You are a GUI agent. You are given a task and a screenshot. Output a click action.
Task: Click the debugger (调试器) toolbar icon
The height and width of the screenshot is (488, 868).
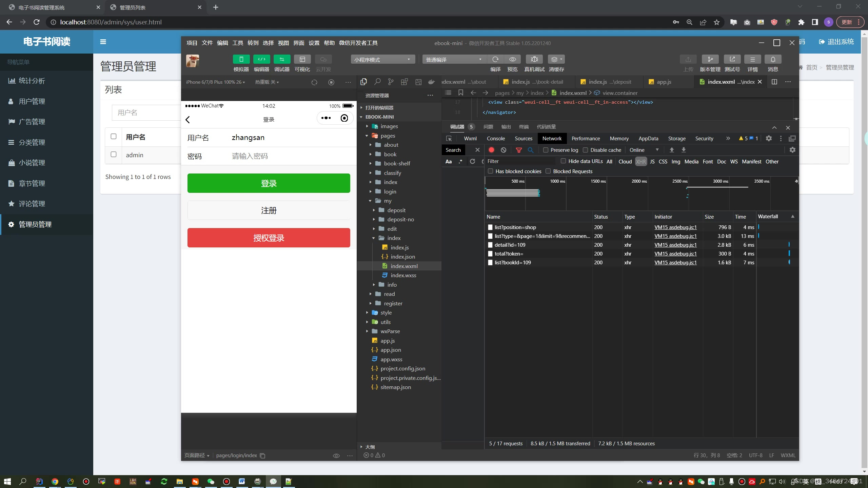point(282,59)
